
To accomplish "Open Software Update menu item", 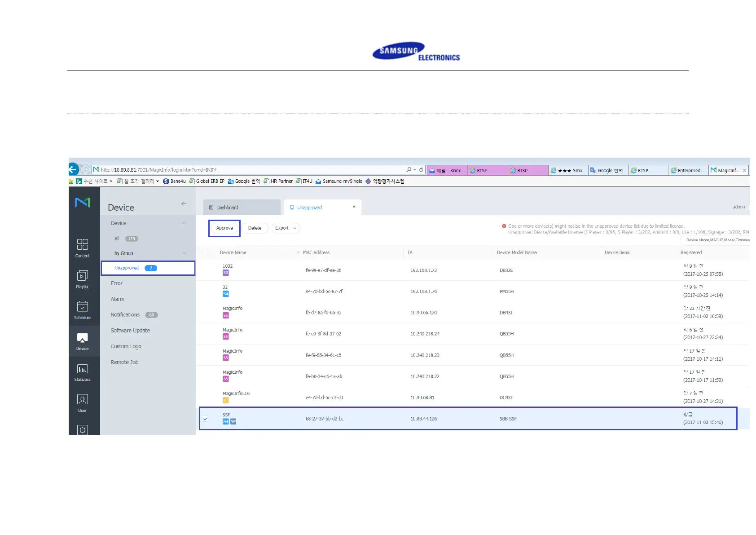I will click(130, 331).
